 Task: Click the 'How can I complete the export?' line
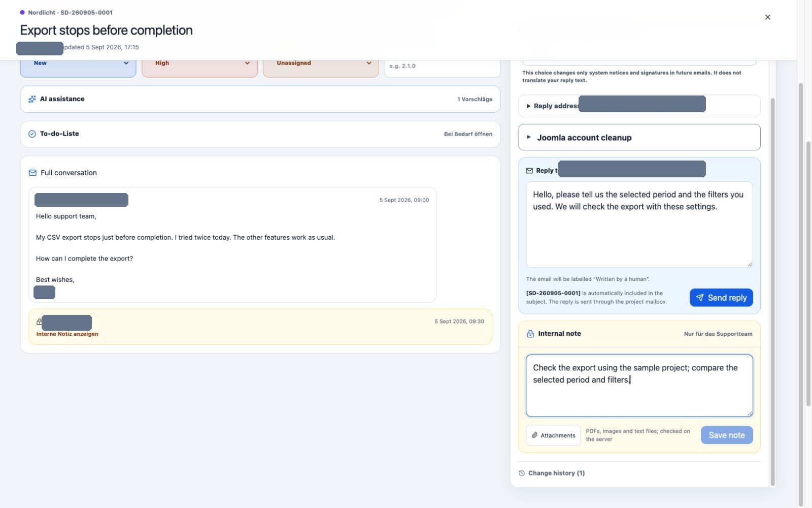point(84,259)
